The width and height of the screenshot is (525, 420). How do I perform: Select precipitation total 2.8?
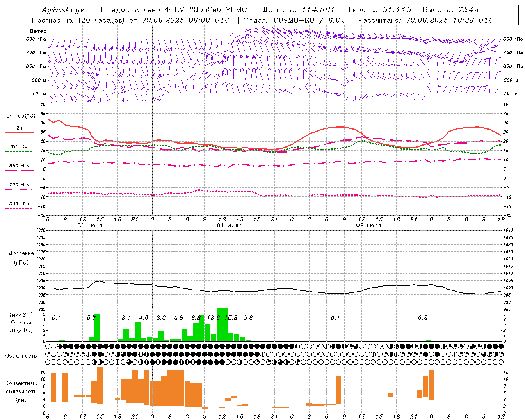coord(178,317)
